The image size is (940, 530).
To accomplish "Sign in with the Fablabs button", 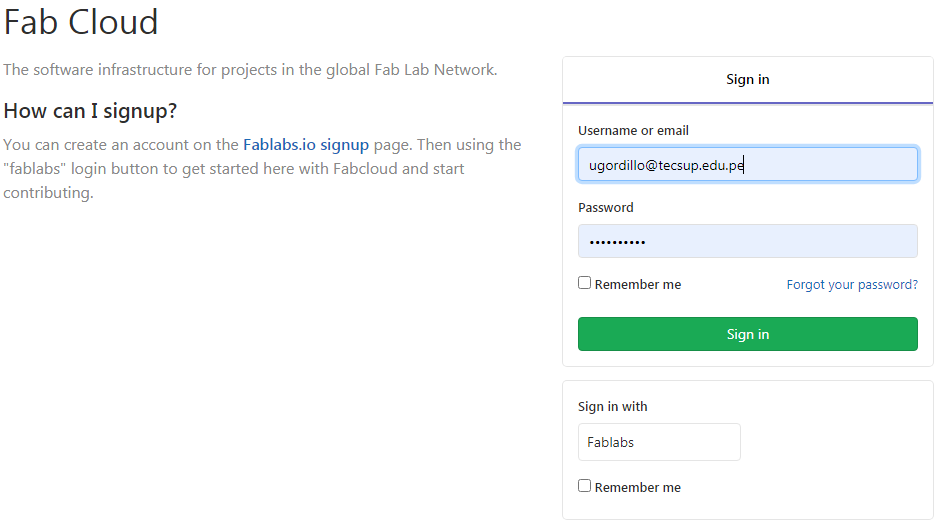I will (x=659, y=442).
